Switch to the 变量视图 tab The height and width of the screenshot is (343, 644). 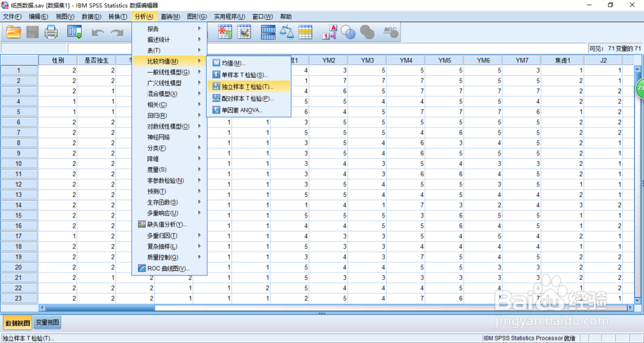click(47, 322)
